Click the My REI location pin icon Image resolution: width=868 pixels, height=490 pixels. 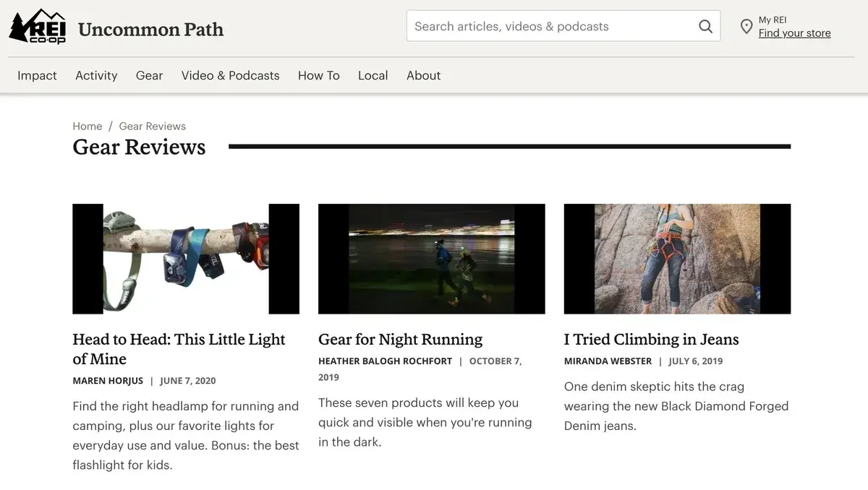pyautogui.click(x=746, y=27)
